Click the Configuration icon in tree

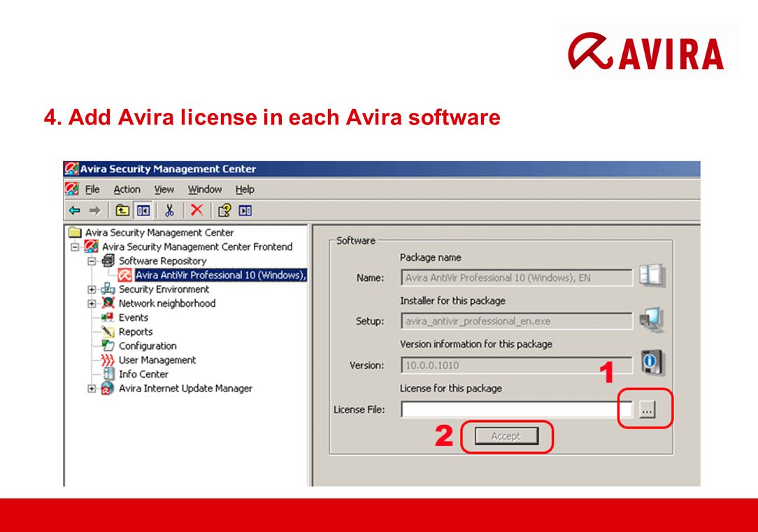(x=108, y=345)
